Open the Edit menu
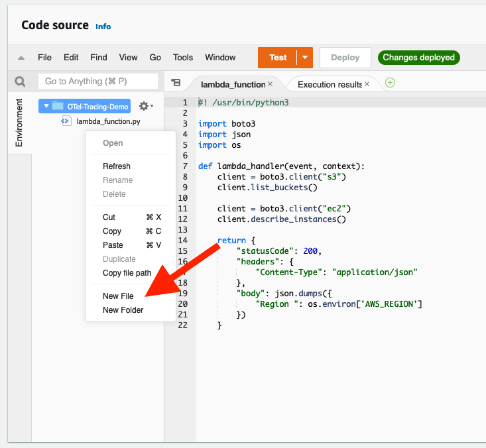 (71, 58)
